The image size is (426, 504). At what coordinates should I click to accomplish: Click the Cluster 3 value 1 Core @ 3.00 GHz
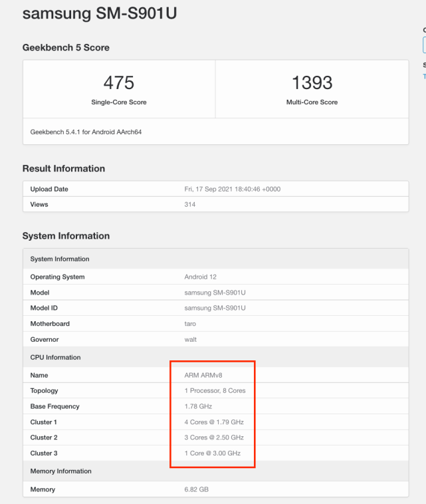click(213, 453)
